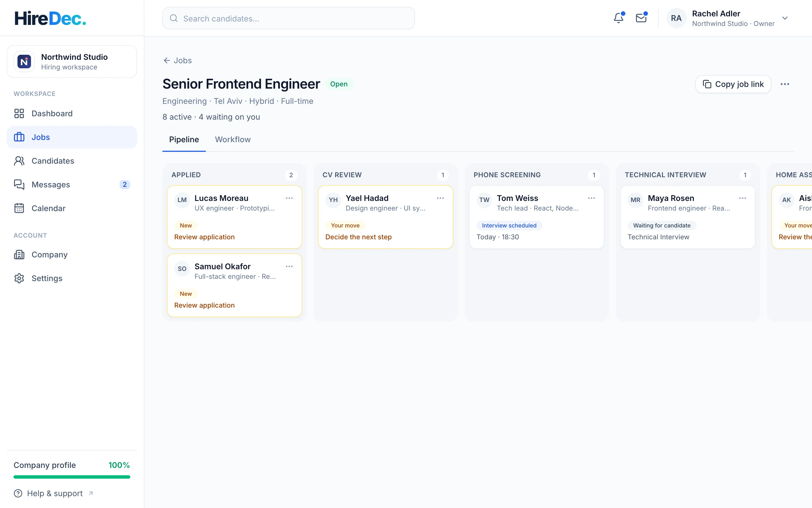Click Review application on Samuel Okafor card
Viewport: 812px width, 508px height.
(x=204, y=305)
